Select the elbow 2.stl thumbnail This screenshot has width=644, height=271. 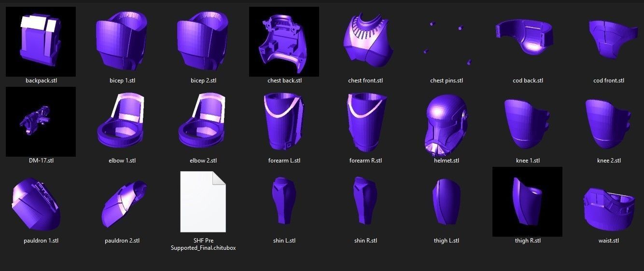click(x=203, y=121)
